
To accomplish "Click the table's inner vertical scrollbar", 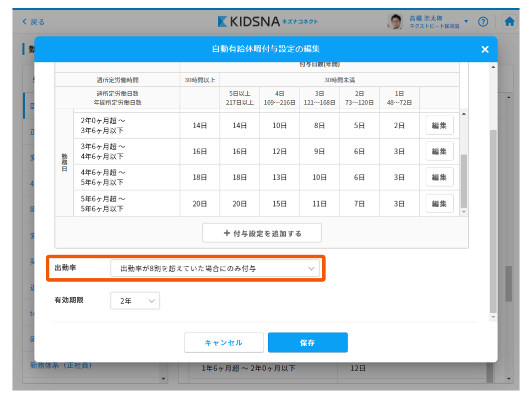I will pyautogui.click(x=464, y=180).
